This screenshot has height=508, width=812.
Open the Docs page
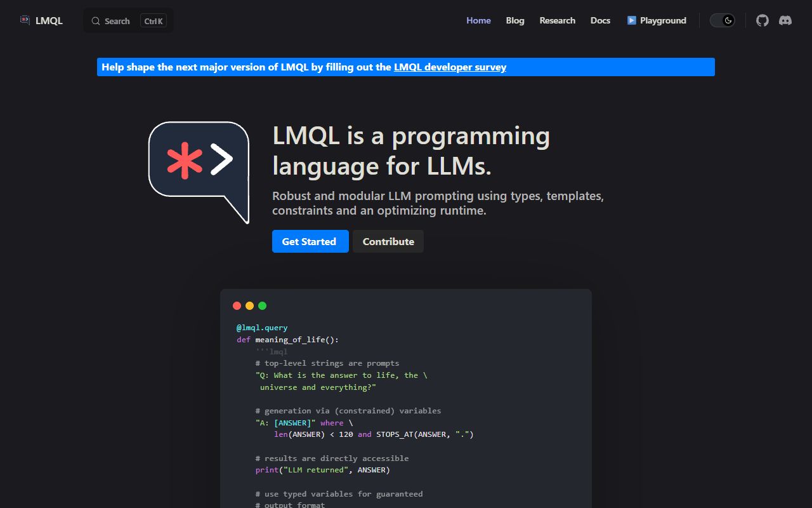point(600,20)
